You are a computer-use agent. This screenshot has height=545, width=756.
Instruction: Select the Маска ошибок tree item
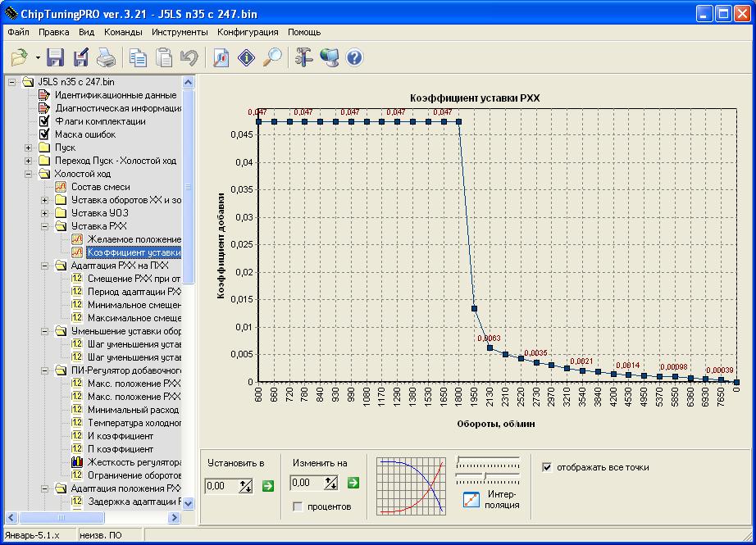(84, 134)
